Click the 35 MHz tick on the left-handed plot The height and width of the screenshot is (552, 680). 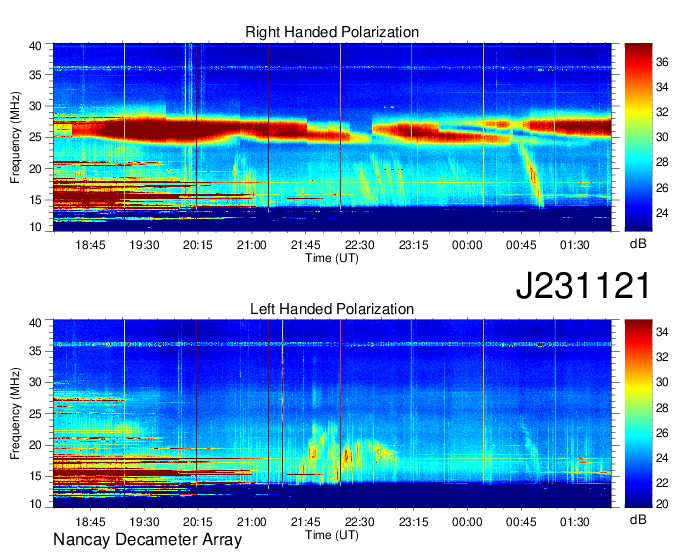(35, 351)
